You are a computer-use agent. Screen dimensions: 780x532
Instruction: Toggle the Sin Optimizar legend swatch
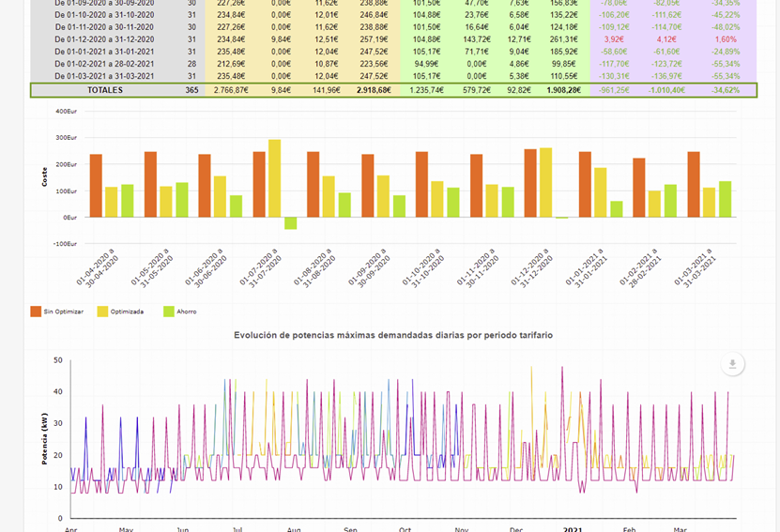click(36, 312)
